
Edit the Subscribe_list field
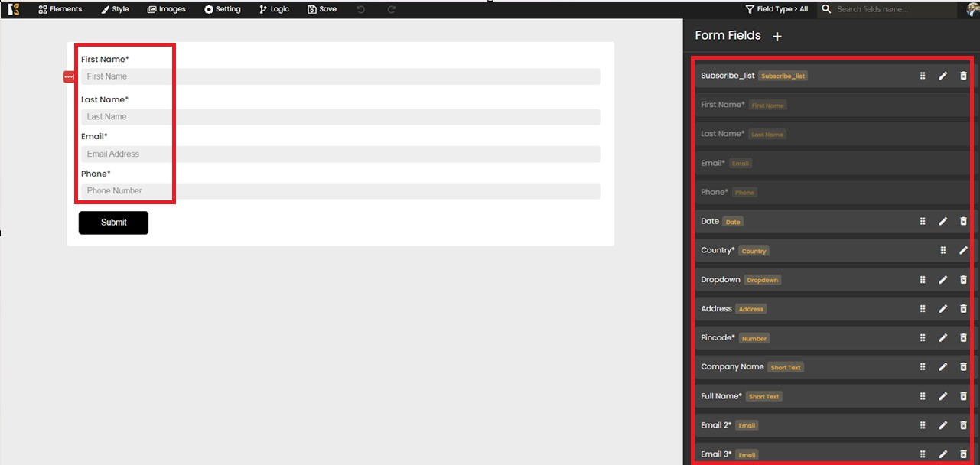coord(943,76)
